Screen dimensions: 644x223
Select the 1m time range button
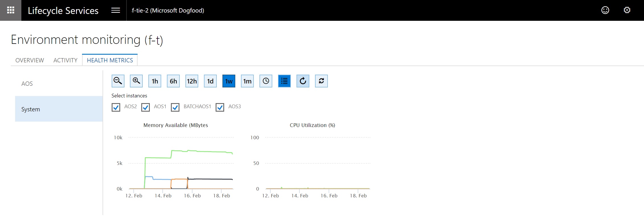(247, 81)
